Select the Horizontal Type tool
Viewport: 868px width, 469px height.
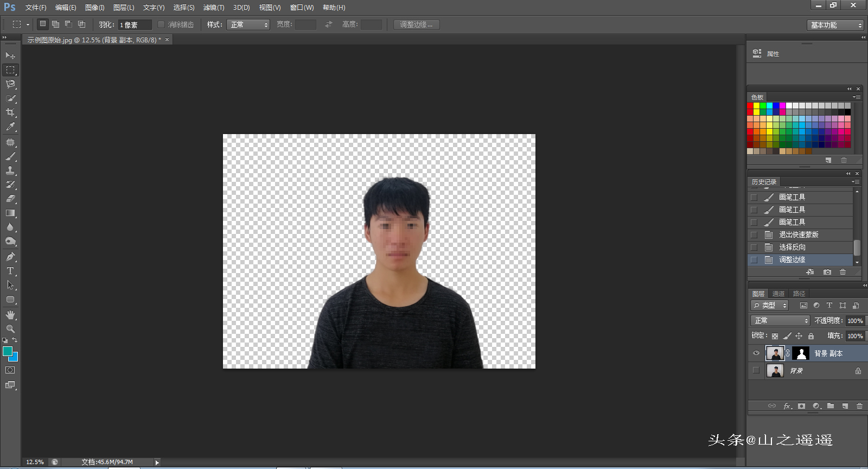tap(10, 271)
